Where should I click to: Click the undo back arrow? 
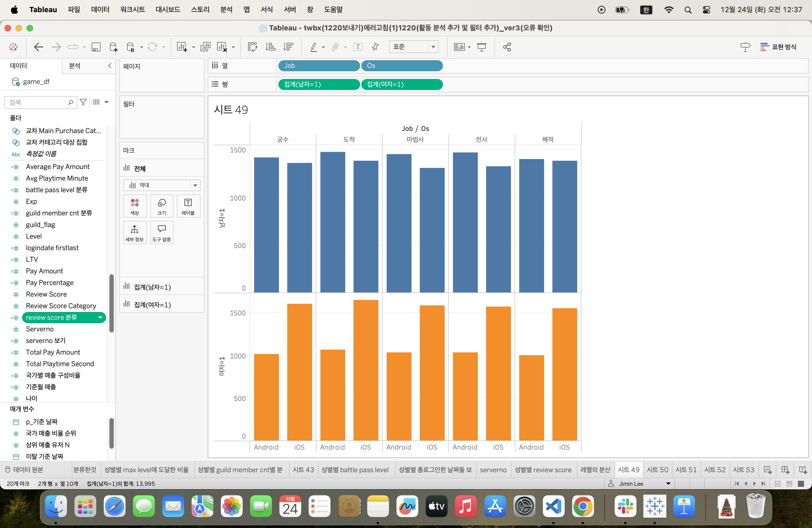point(39,47)
